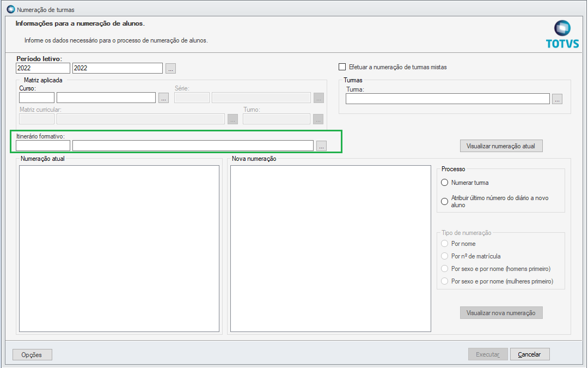The image size is (588, 368).
Task: Click the Executar button
Action: coord(488,354)
